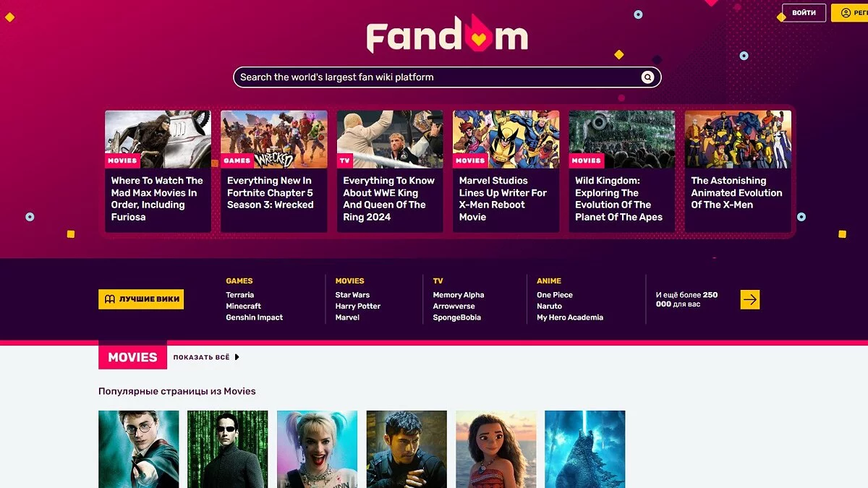The image size is (868, 488).
Task: Click the yellow arrow next button
Action: click(750, 299)
